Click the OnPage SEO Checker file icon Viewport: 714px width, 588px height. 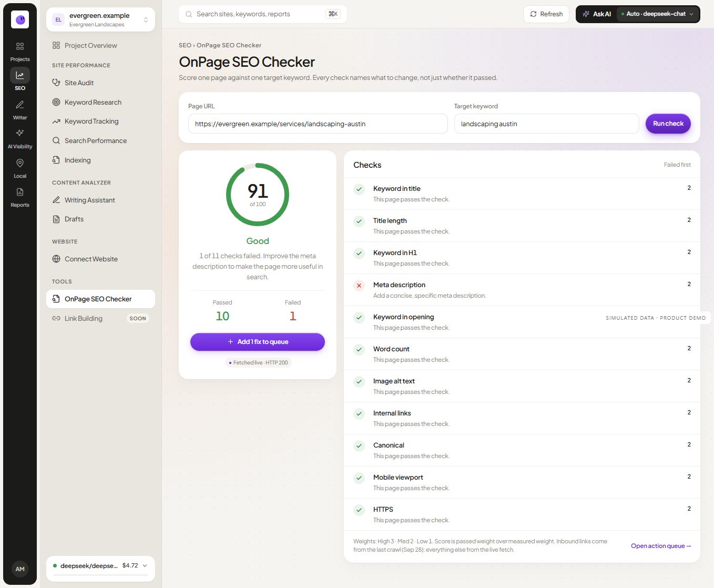coord(56,299)
